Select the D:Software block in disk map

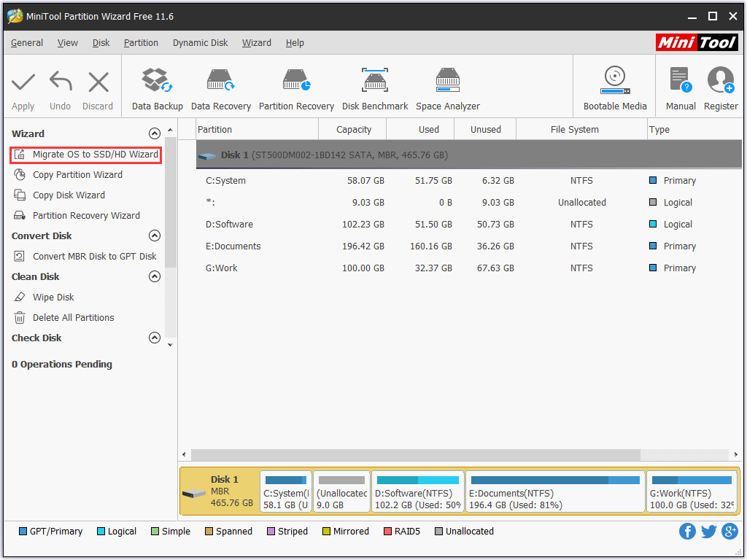click(418, 491)
